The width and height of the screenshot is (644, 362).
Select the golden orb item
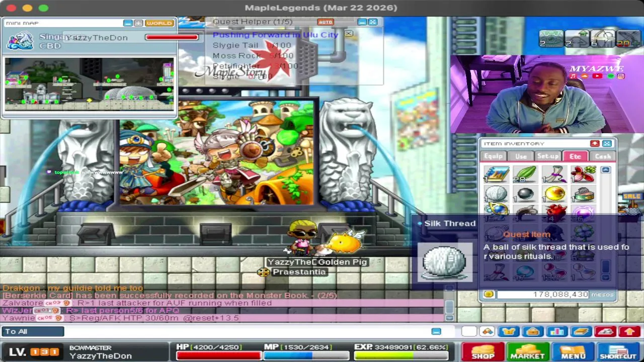tap(554, 194)
